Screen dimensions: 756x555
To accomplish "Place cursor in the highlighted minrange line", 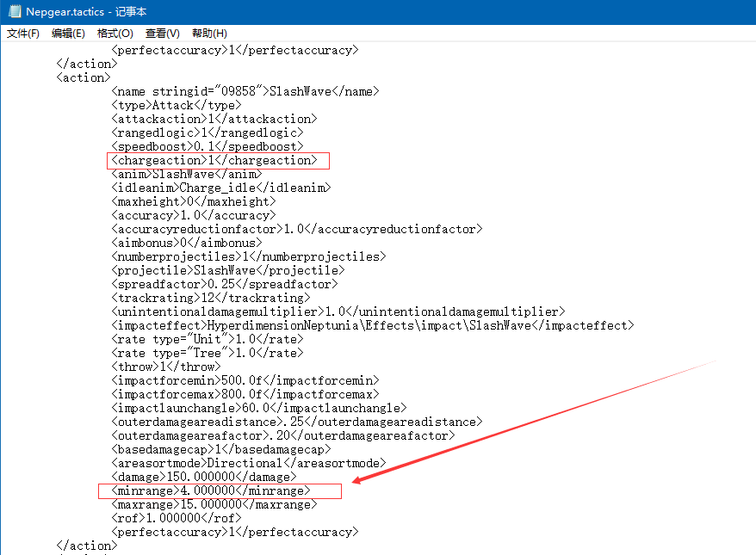I will tap(211, 490).
